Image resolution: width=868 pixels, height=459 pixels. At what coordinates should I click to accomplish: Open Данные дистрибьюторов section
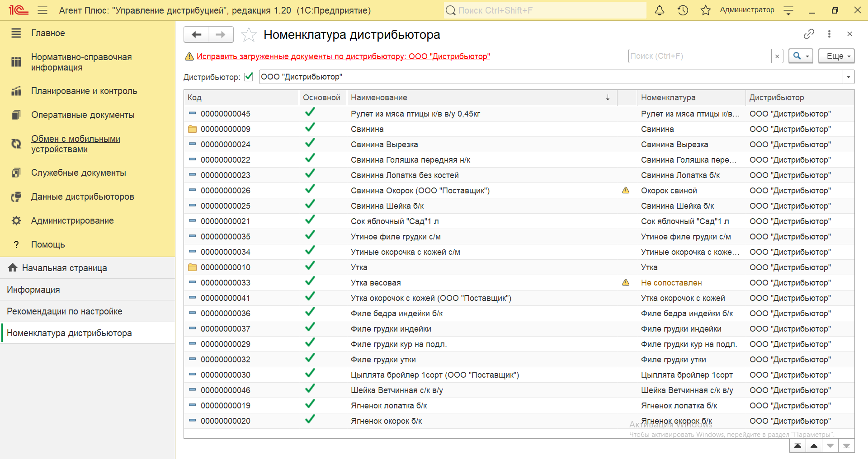point(82,197)
